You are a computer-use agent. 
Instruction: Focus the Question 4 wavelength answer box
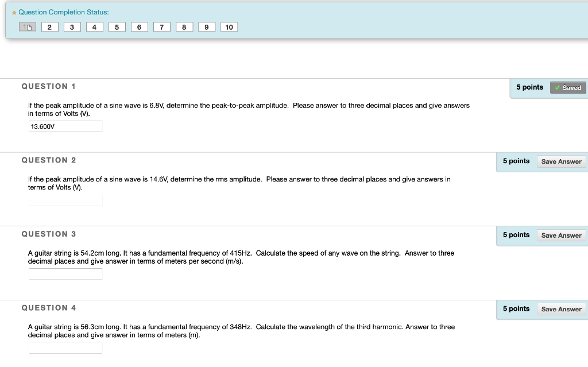tap(65, 348)
